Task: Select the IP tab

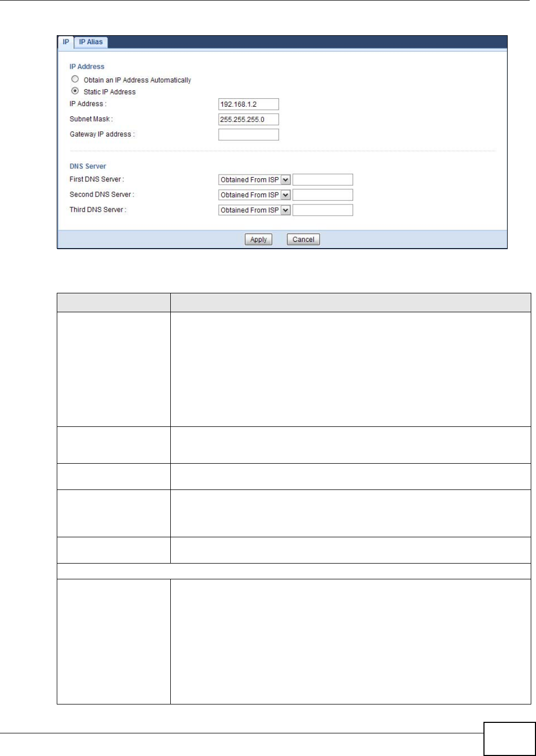Action: point(66,42)
